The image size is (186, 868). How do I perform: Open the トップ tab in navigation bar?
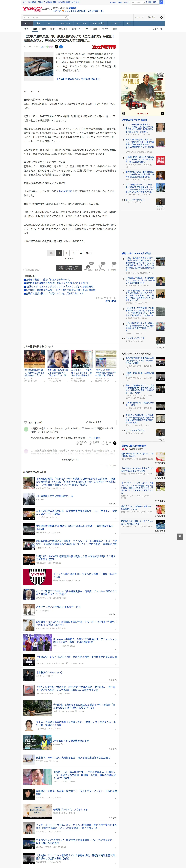pyautogui.click(x=27, y=24)
